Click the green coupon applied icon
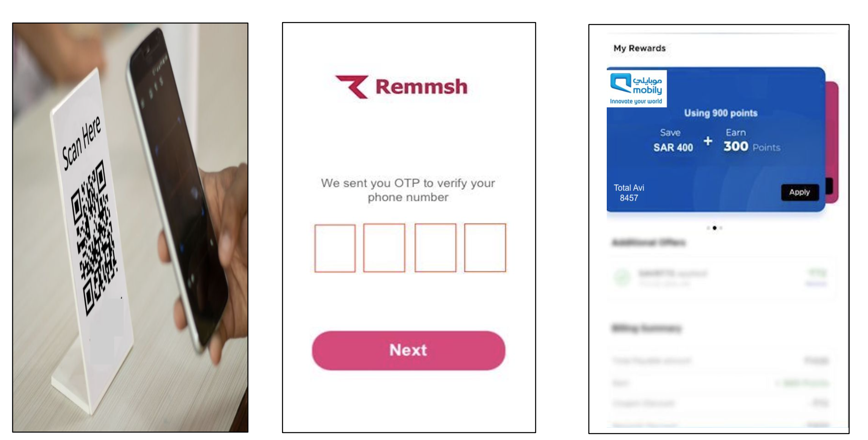 click(622, 277)
